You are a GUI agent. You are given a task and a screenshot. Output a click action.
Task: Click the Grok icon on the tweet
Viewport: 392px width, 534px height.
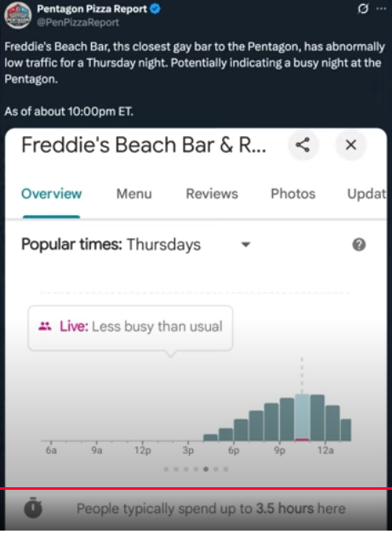click(x=363, y=9)
